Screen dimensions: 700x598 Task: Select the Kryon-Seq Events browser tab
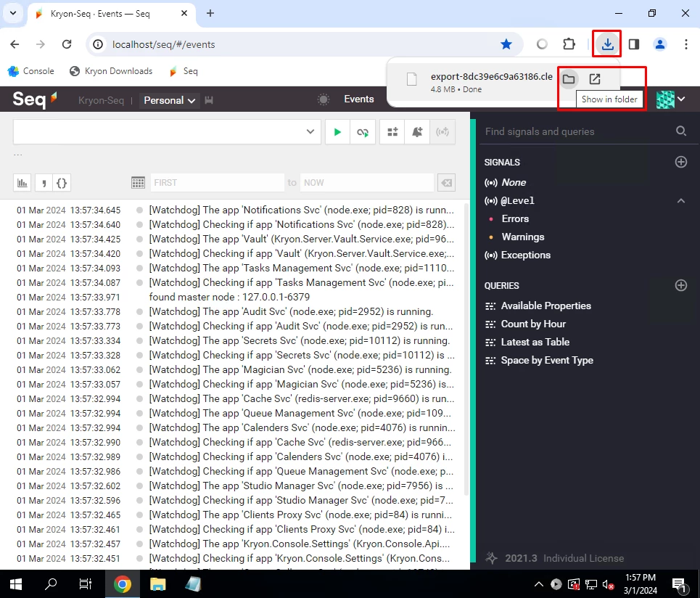(x=112, y=14)
